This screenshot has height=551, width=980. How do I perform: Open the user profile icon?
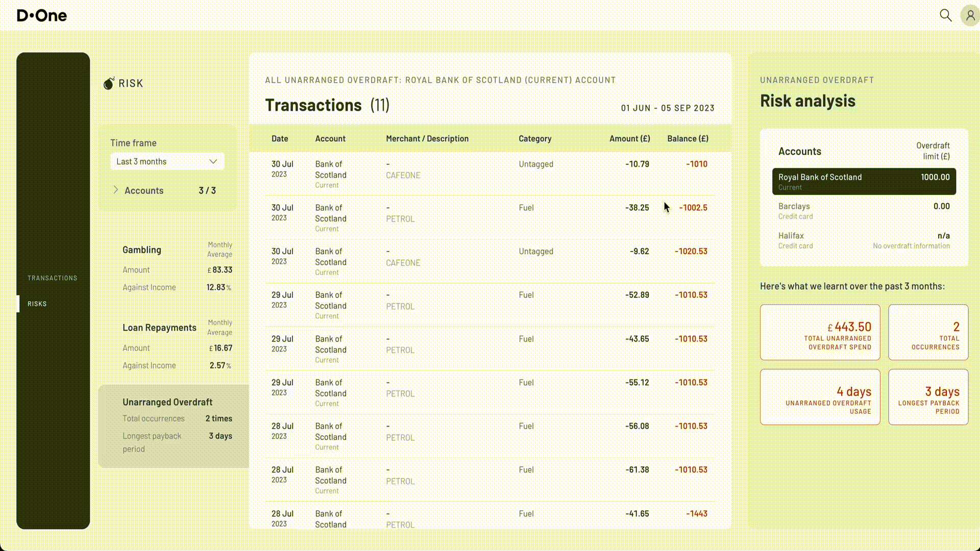click(x=970, y=15)
